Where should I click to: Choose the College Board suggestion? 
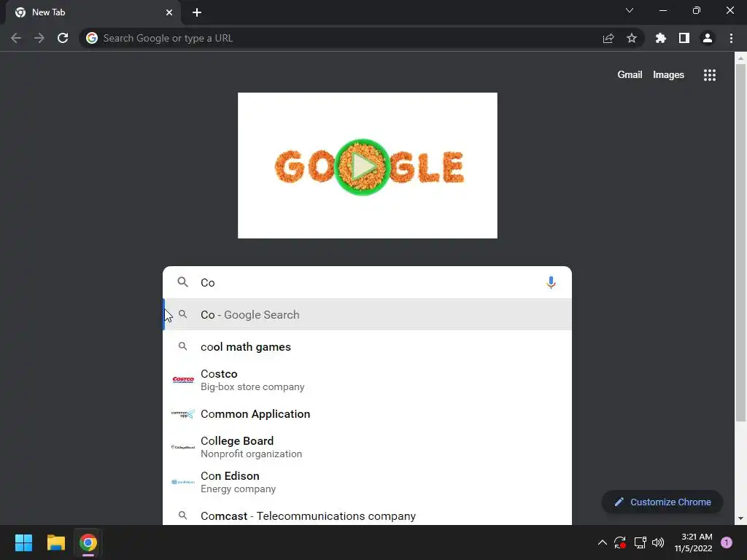pyautogui.click(x=368, y=447)
